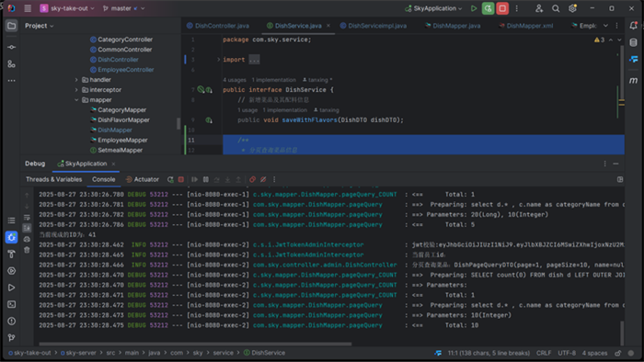This screenshot has height=362, width=644.
Task: Click Rerun icon in debug toolbar
Action: coord(170,179)
